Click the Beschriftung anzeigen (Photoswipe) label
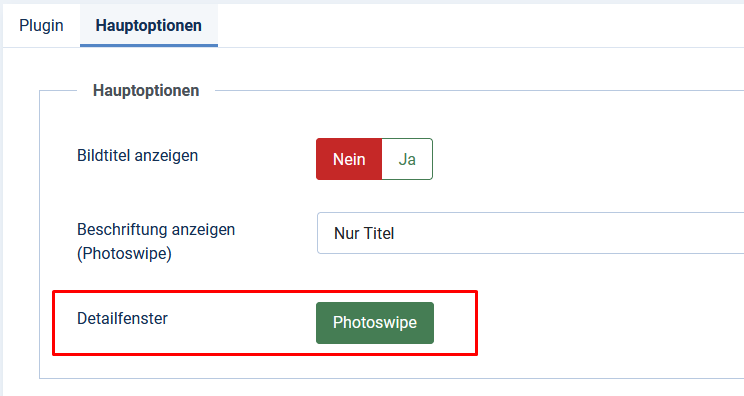This screenshot has height=396, width=744. pyautogui.click(x=156, y=241)
